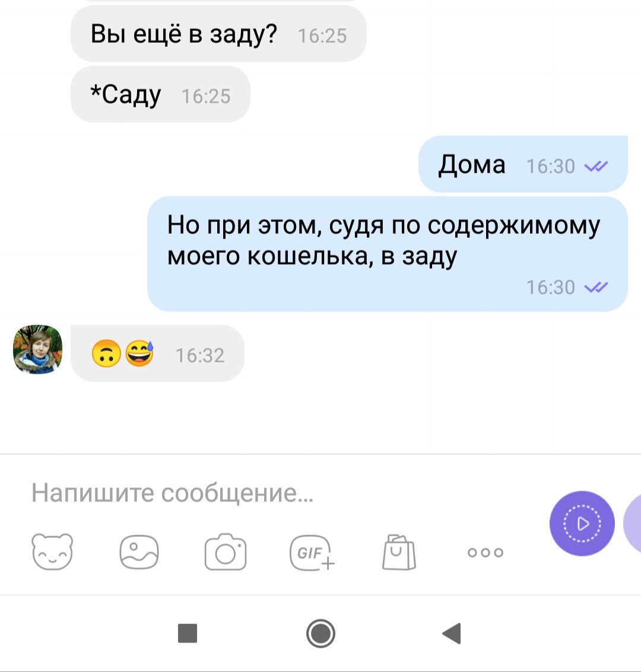Tap the 'Но при этом' message bubble
Image resolution: width=641 pixels, height=672 pixels.
[387, 254]
